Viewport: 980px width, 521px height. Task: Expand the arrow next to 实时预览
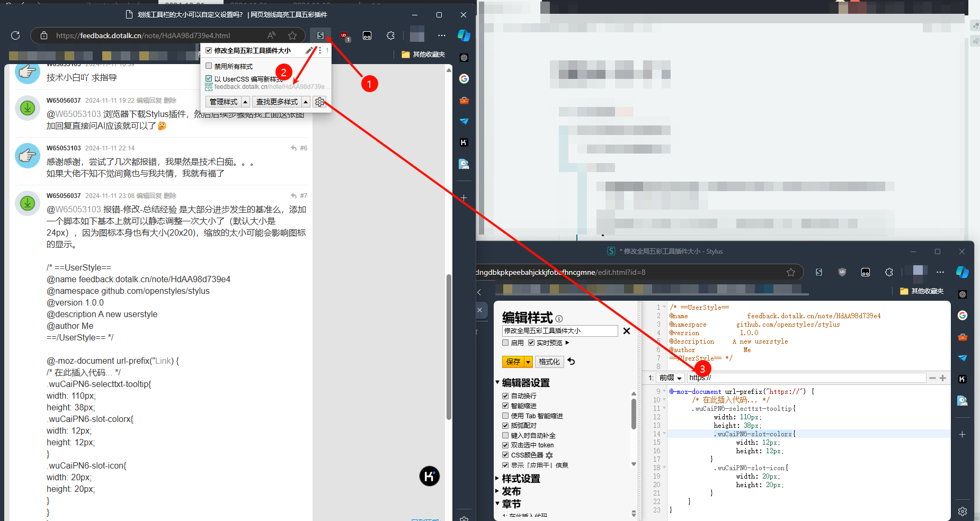pyautogui.click(x=567, y=343)
